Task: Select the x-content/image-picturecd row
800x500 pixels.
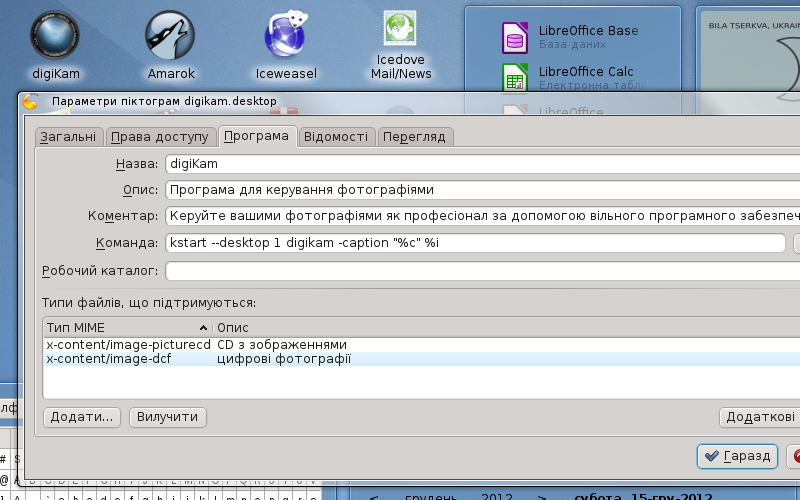Action: coord(421,345)
